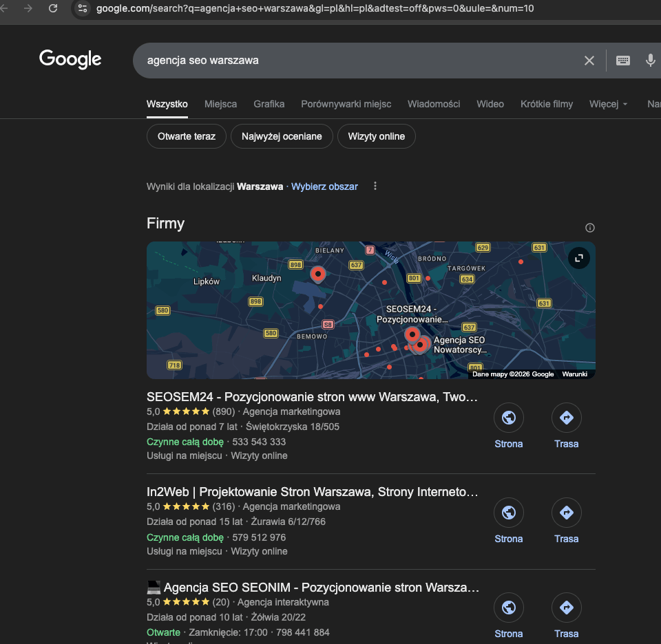The width and height of the screenshot is (661, 644).
Task: Get directions to SEONIM via Trasa icon
Action: click(567, 608)
